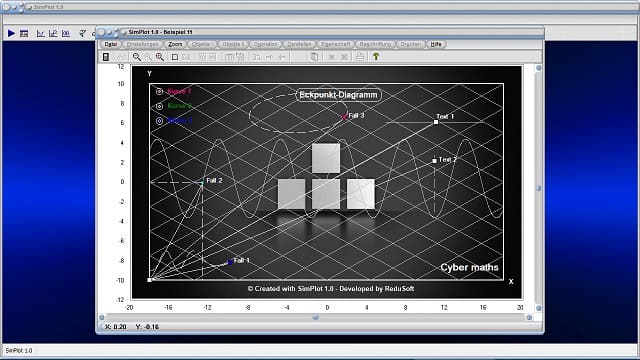
Task: Click the printer icon in toolbar
Action: coord(360,57)
